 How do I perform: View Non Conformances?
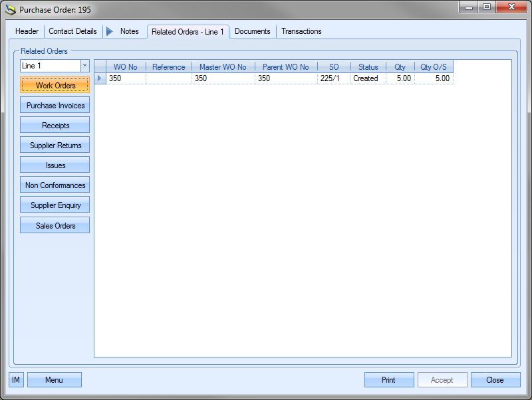click(55, 185)
